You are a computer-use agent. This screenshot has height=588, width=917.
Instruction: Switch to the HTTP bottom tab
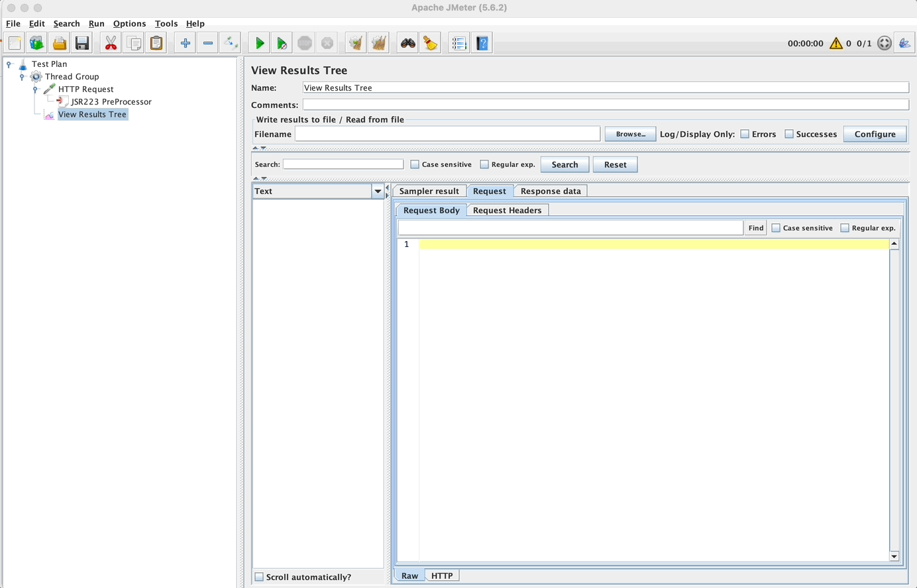[442, 576]
